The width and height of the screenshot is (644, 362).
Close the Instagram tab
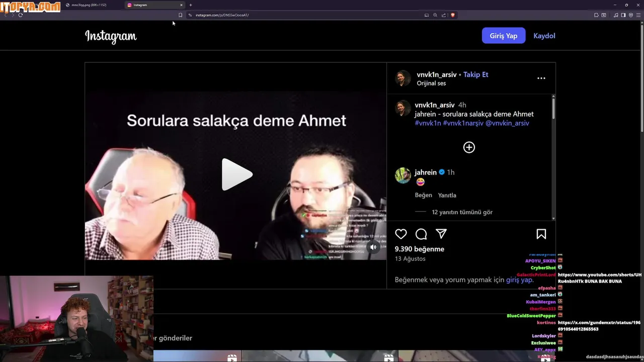click(x=181, y=5)
